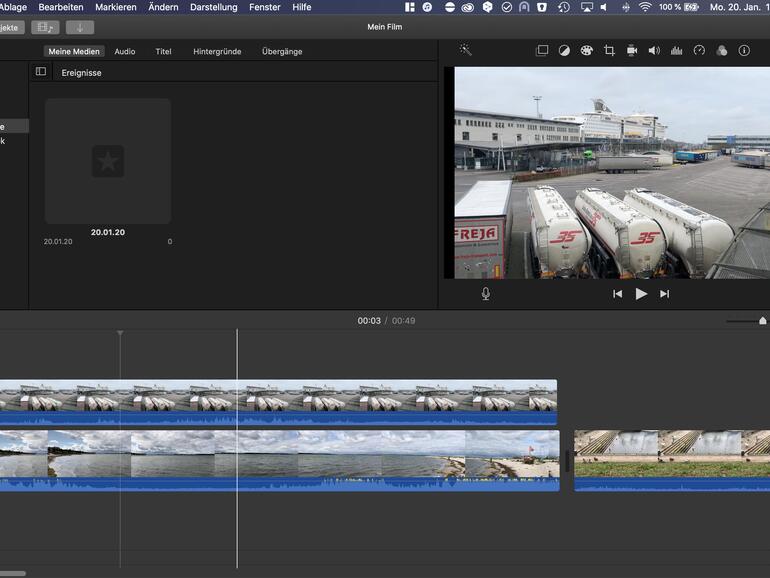Open the Darstellung menu
The width and height of the screenshot is (770, 578).
(213, 7)
